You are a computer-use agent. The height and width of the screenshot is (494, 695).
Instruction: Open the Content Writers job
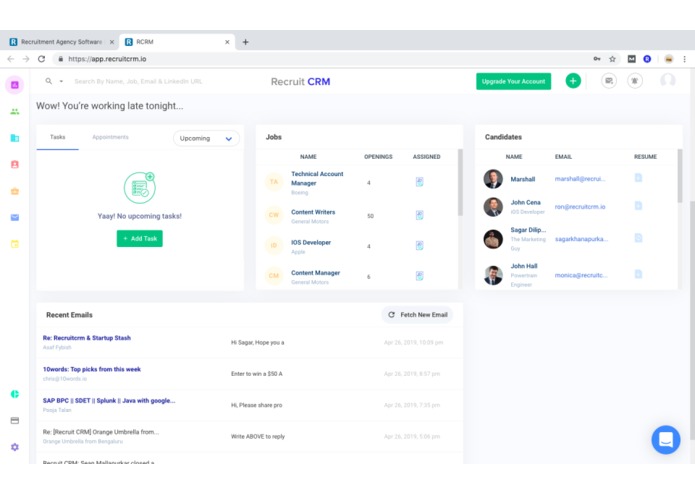point(313,212)
